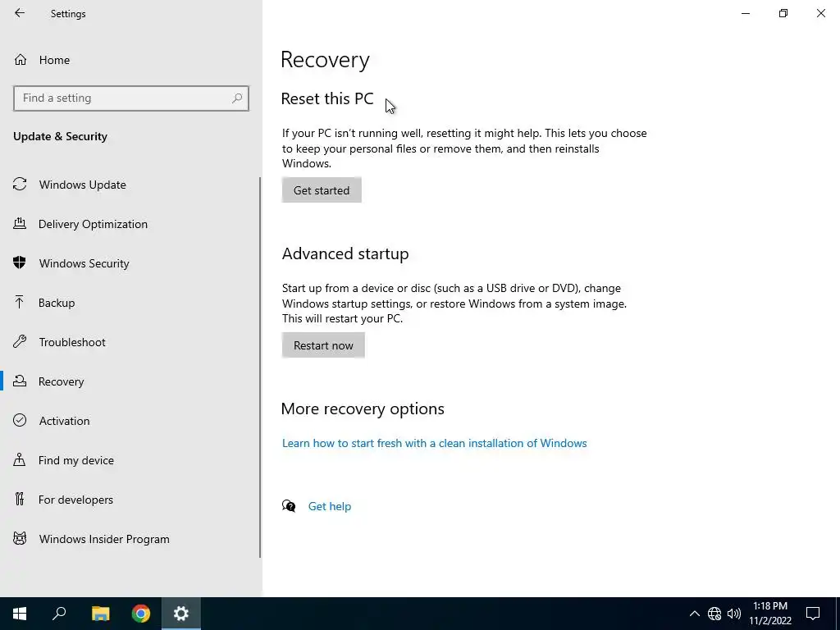
Task: Click the network globe tray icon
Action: click(x=714, y=614)
